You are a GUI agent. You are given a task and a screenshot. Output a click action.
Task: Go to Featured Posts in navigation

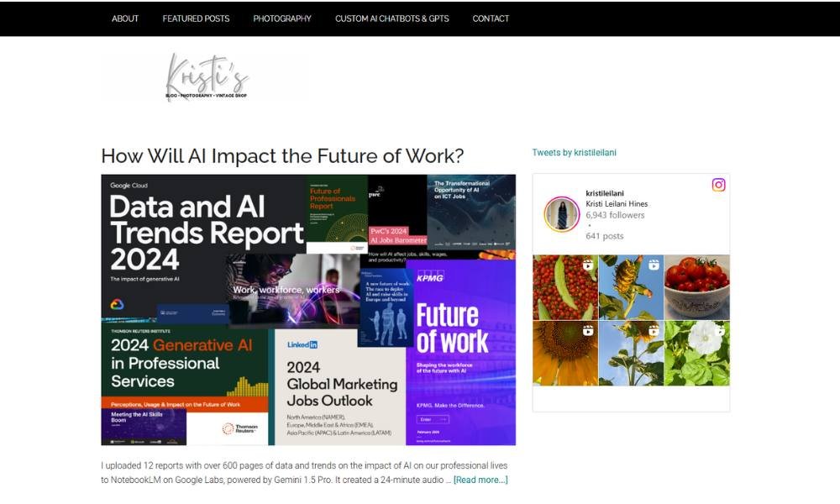[x=196, y=18]
